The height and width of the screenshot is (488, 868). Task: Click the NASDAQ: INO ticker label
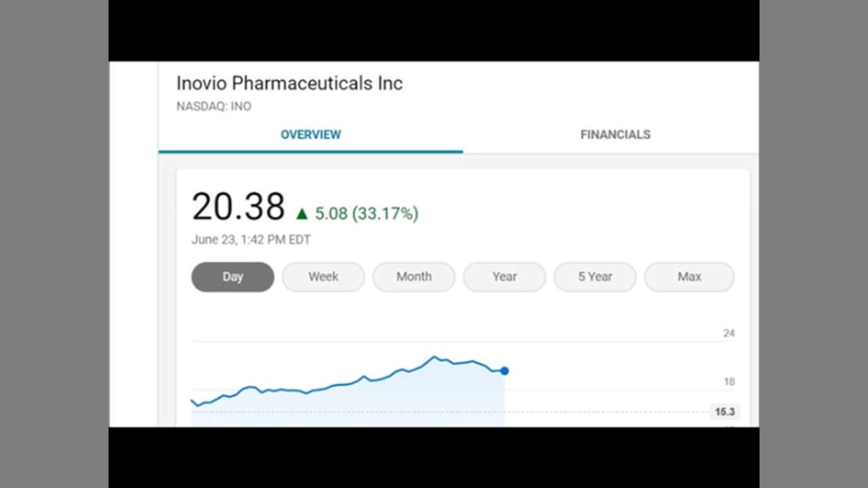(x=214, y=106)
